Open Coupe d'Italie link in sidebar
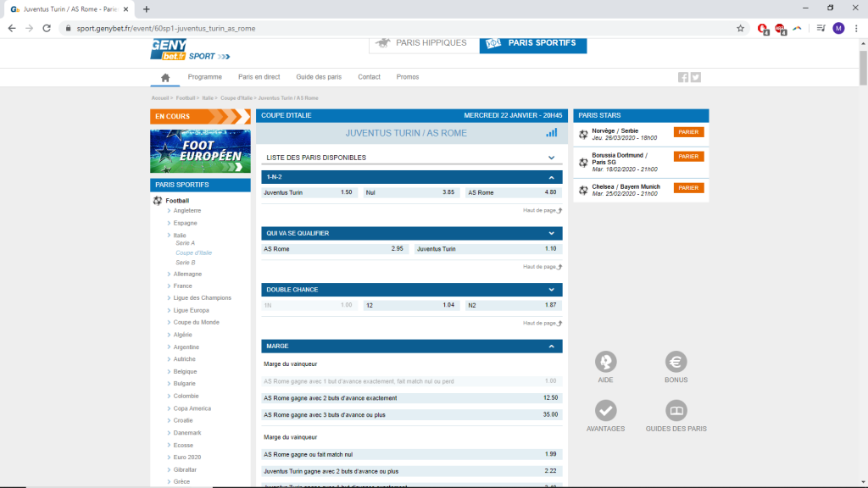This screenshot has width=868, height=488. pyautogui.click(x=194, y=252)
